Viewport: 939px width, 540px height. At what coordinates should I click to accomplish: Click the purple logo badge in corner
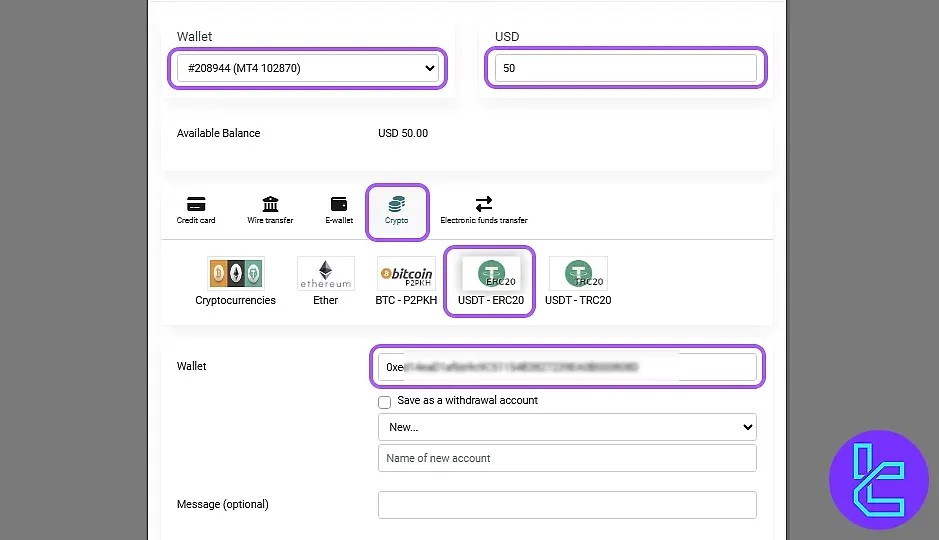click(879, 479)
